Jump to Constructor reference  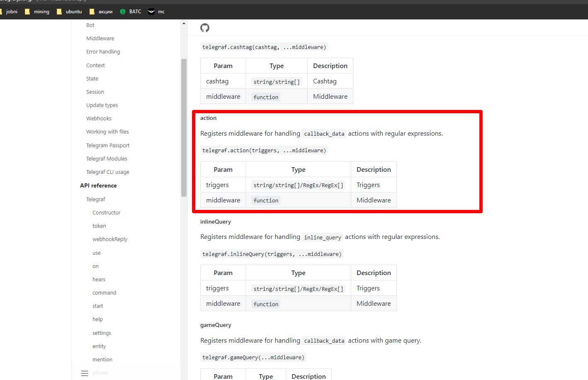pyautogui.click(x=107, y=213)
